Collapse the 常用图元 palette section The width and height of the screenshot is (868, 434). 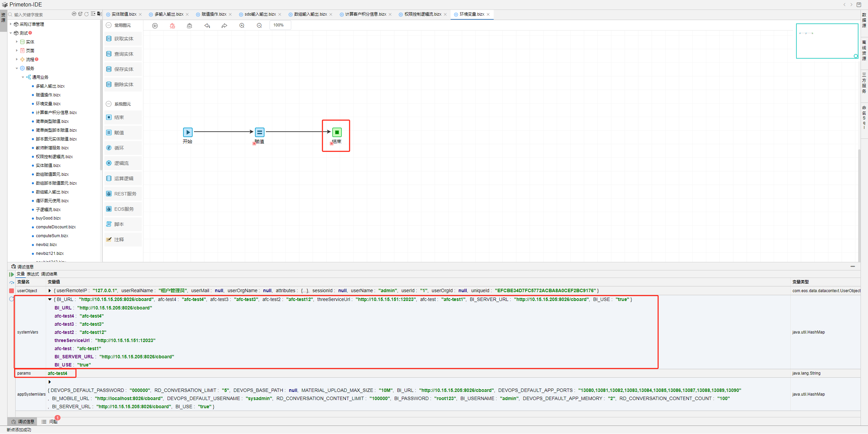pos(108,25)
